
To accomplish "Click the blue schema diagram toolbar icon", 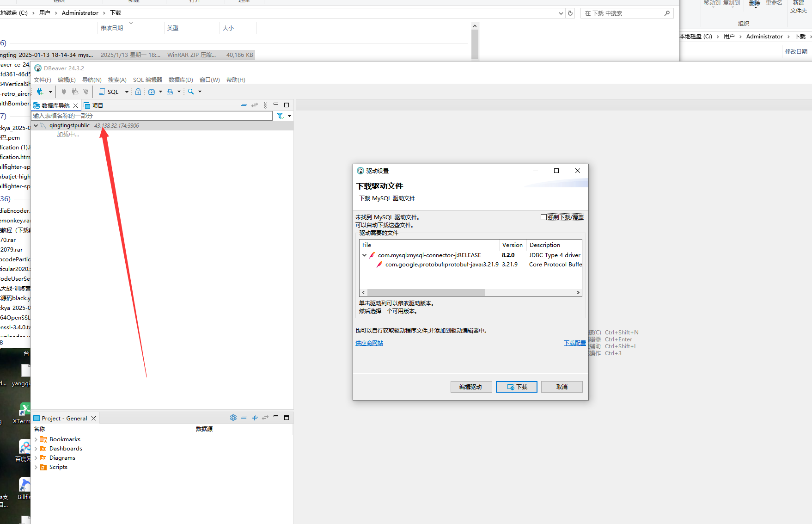I will pos(170,92).
